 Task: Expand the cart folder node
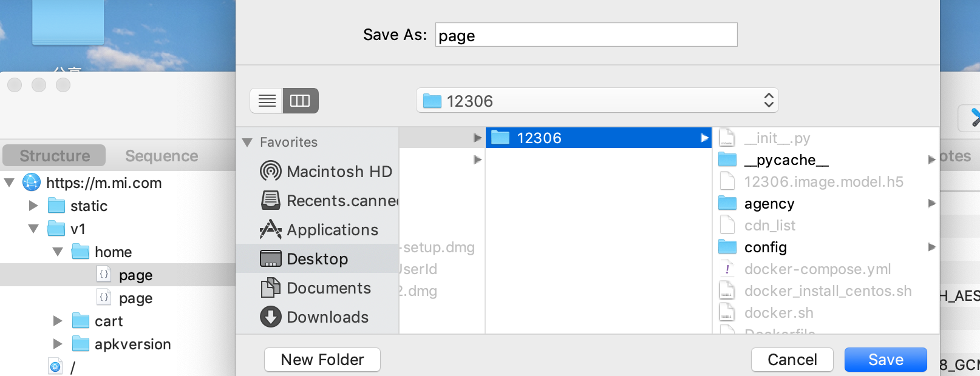[58, 321]
